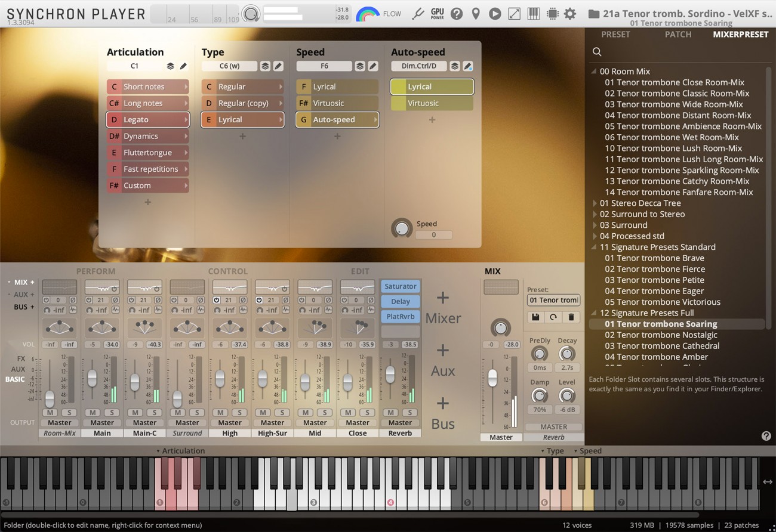
Task: Click the stack layers icon under Speed
Action: click(x=360, y=66)
